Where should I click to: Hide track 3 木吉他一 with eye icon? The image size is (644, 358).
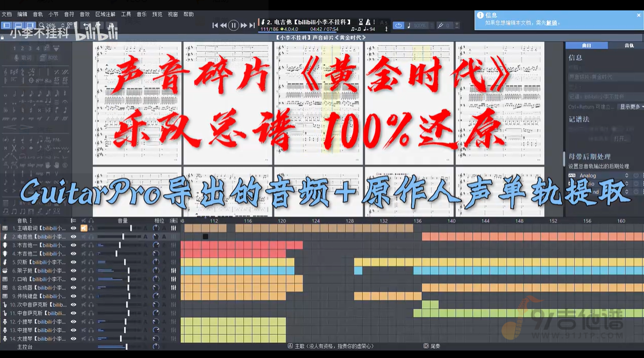[x=73, y=245]
